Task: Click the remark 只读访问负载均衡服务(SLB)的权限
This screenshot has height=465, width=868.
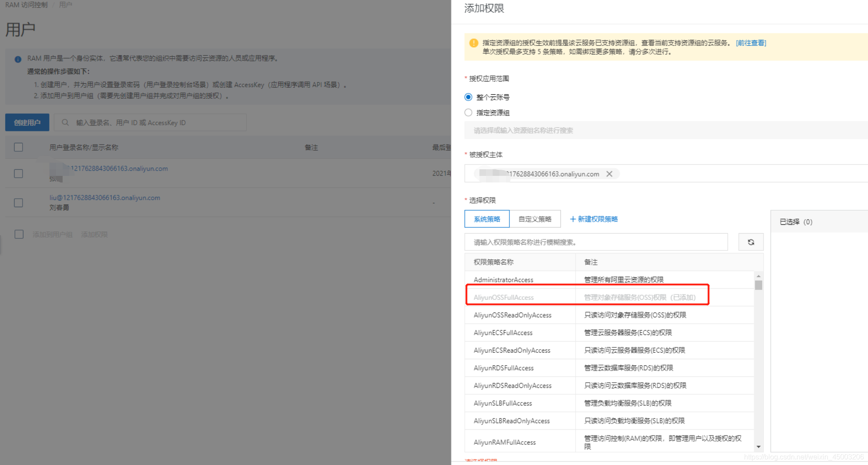Action: pos(634,420)
